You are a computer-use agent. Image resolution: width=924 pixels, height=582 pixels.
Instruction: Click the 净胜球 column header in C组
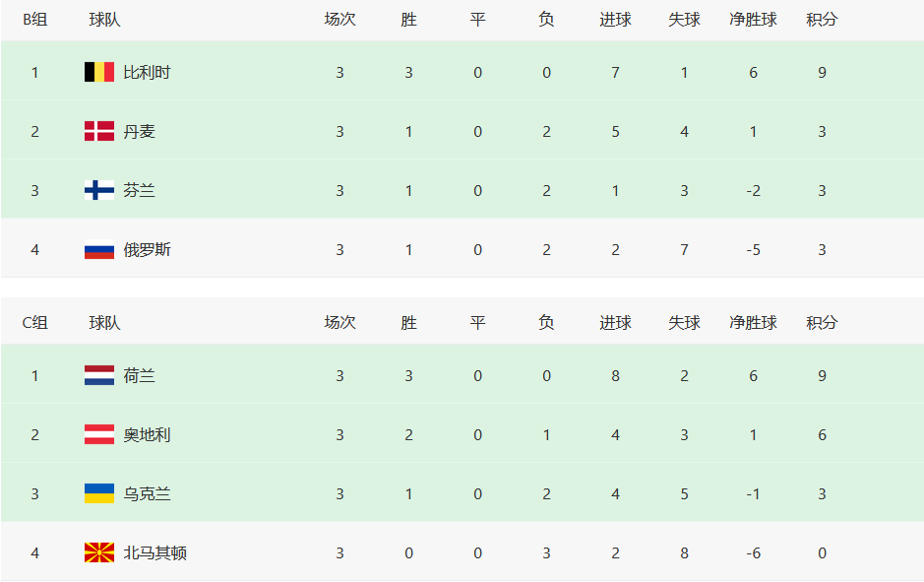click(x=753, y=323)
